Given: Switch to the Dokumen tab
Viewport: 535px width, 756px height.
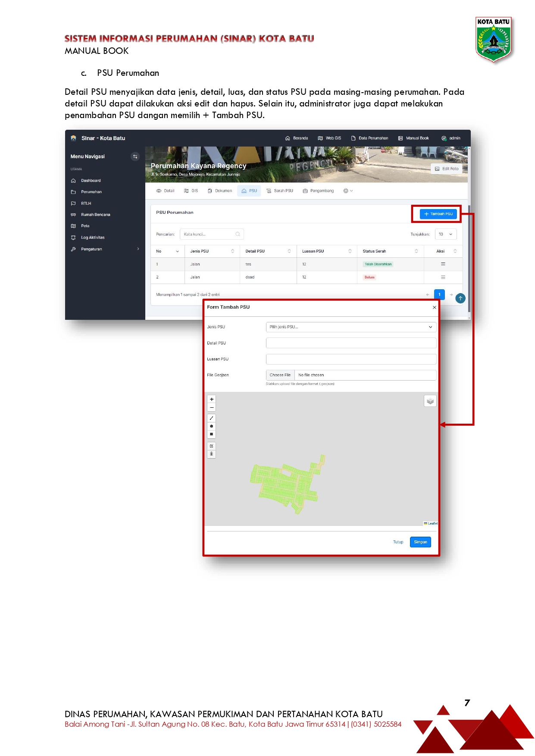Looking at the screenshot, I should coord(220,191).
